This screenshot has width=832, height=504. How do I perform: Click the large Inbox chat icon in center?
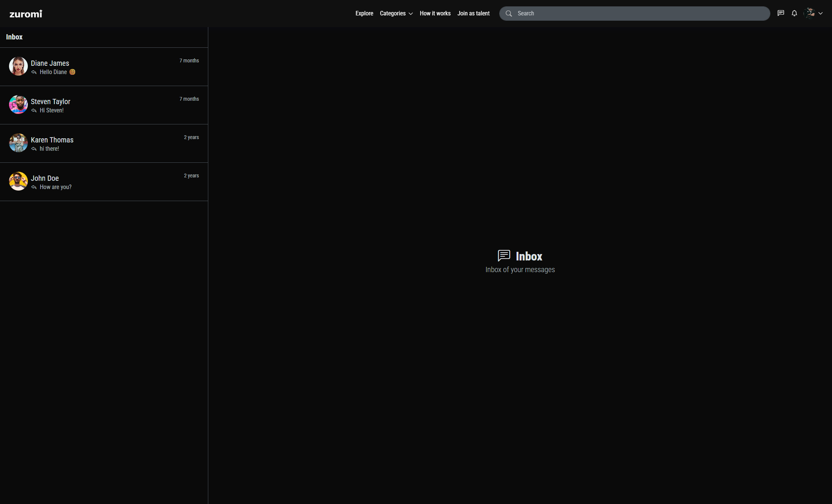point(504,256)
